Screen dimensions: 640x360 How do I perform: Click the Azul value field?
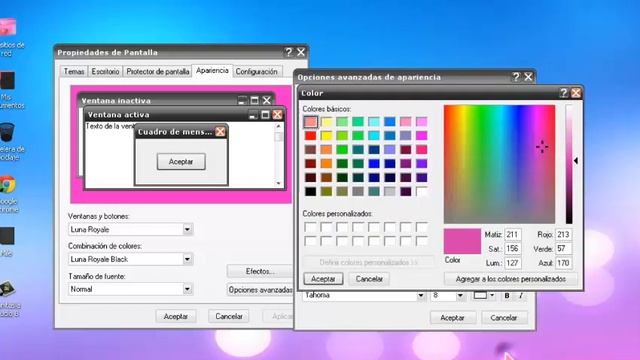[563, 263]
